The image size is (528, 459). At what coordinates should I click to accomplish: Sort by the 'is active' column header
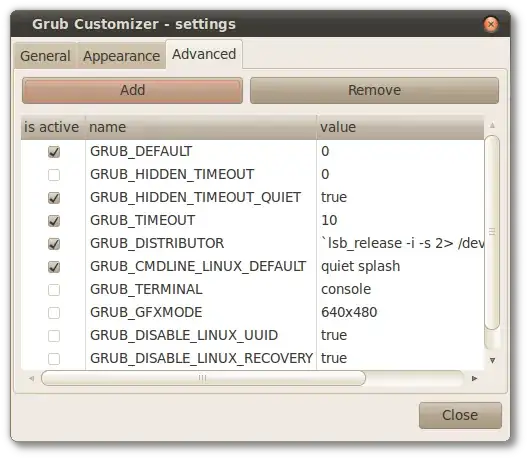(x=53, y=127)
